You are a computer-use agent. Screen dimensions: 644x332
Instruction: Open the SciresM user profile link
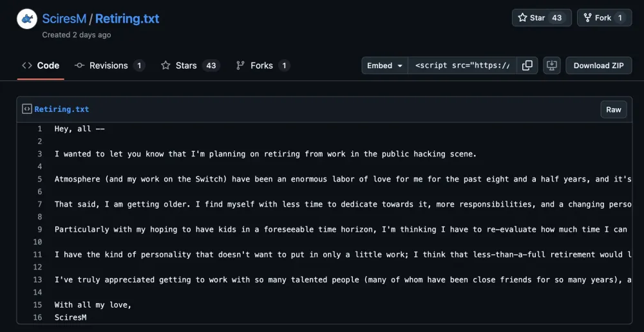pos(64,19)
